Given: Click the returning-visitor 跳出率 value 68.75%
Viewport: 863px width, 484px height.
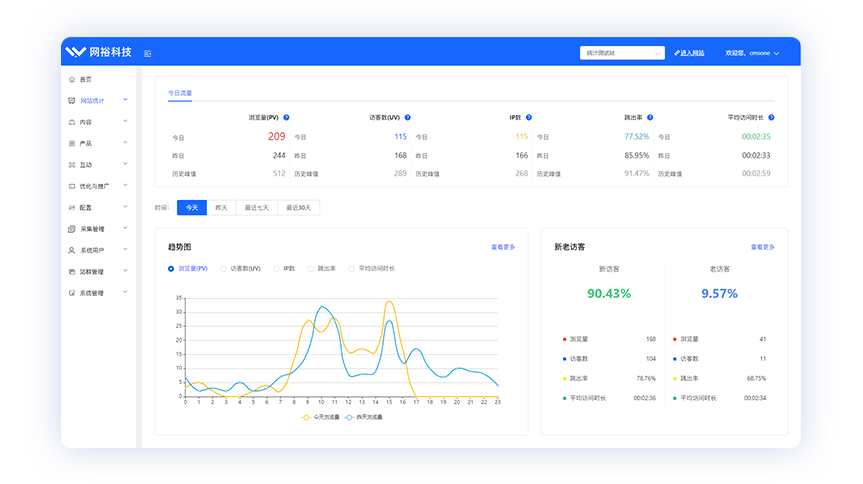Looking at the screenshot, I should click(x=756, y=379).
